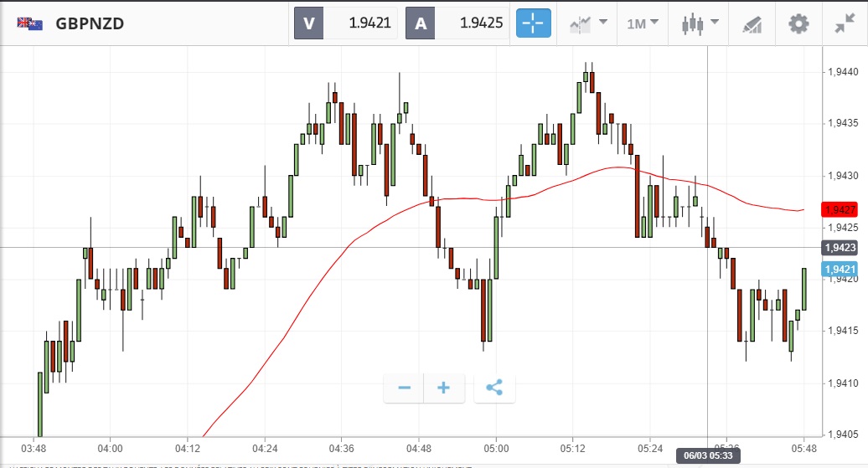Screen dimensions: 868x468
Task: Open chart settings gear
Action: tap(798, 23)
